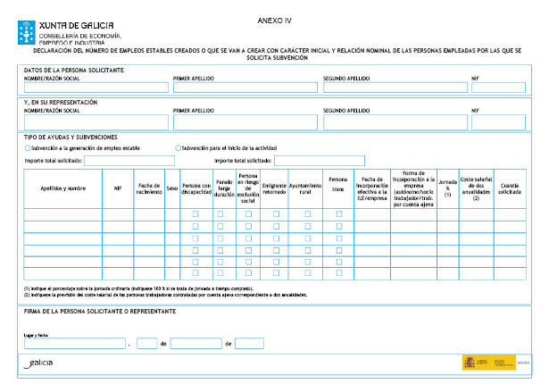Viewport: 549px width, 392px height.
Task: Click Importe total solicitado field below inicio de actividad option
Action: pos(320,161)
